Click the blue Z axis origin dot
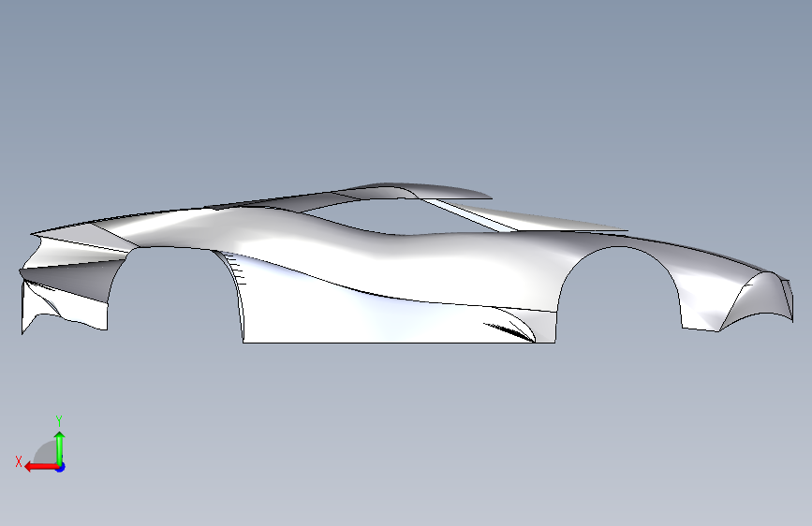Screen dimensions: 812x526 pyautogui.click(x=61, y=467)
